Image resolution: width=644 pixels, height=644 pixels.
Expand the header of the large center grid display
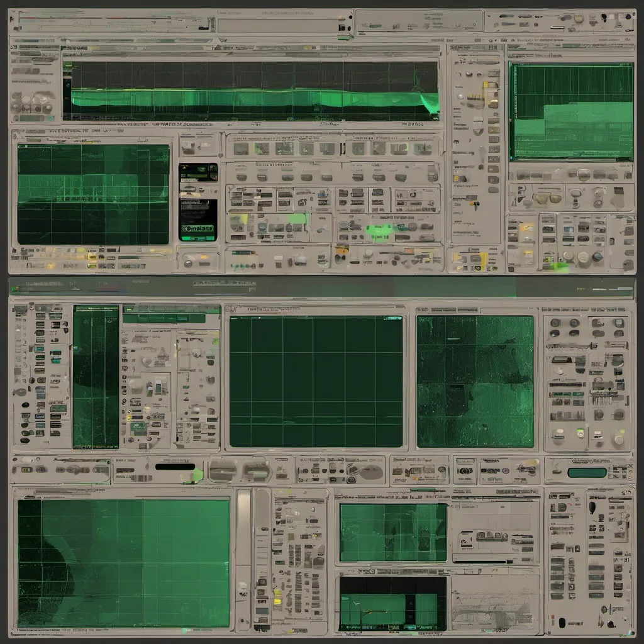(x=314, y=309)
